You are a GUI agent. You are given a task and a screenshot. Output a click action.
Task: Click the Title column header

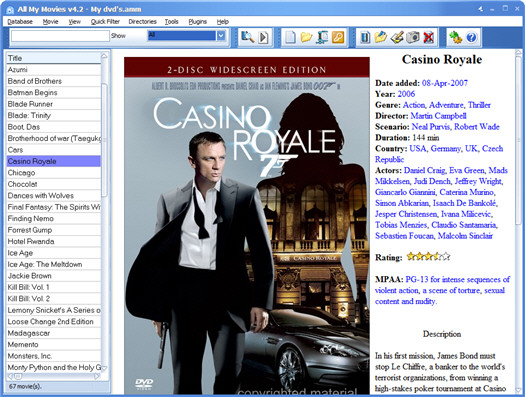(x=54, y=58)
